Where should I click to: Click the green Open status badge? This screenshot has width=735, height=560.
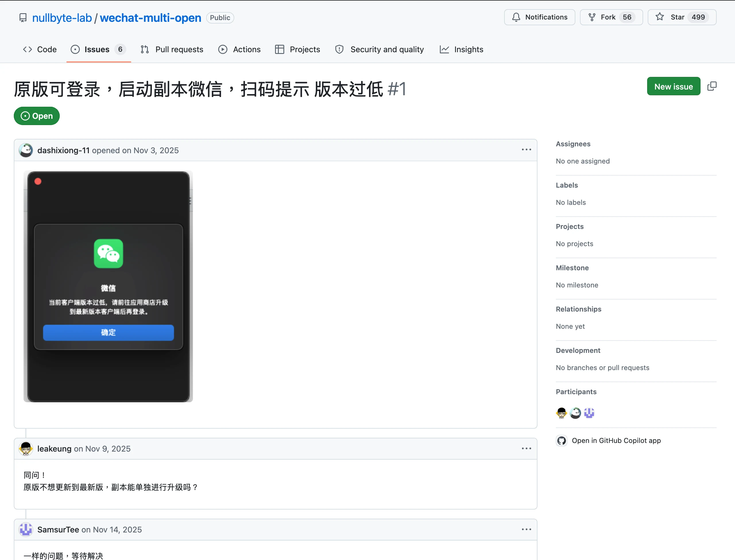[37, 116]
